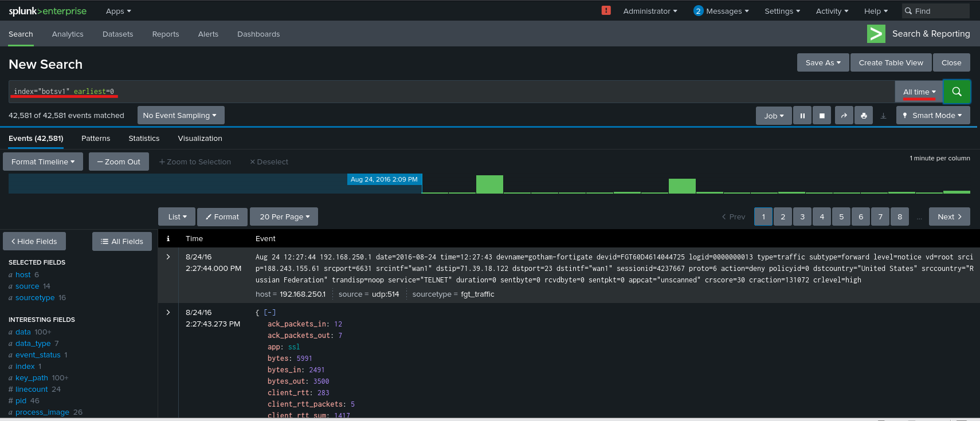Click the Find search box
The width and height of the screenshot is (980, 421).
[936, 11]
